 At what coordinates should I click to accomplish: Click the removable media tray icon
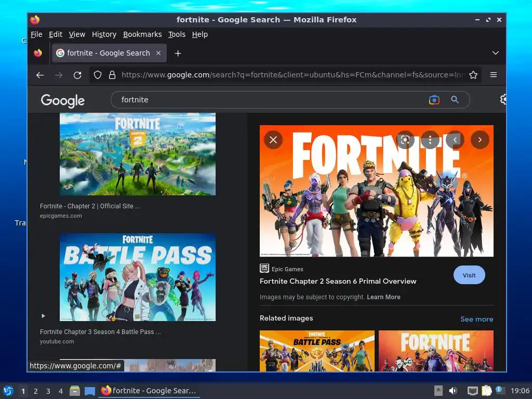tap(438, 391)
